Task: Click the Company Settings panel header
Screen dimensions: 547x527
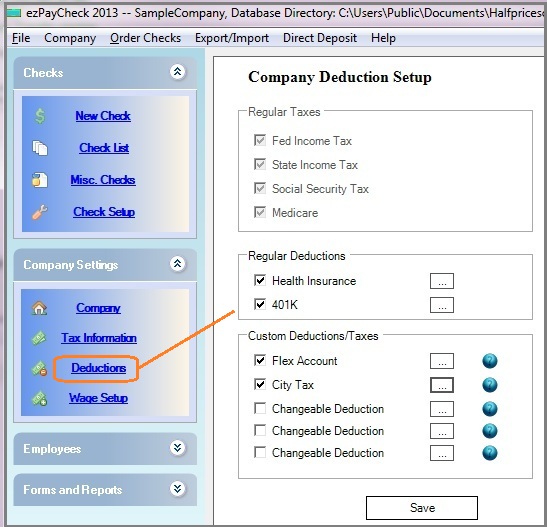Action: tap(105, 265)
